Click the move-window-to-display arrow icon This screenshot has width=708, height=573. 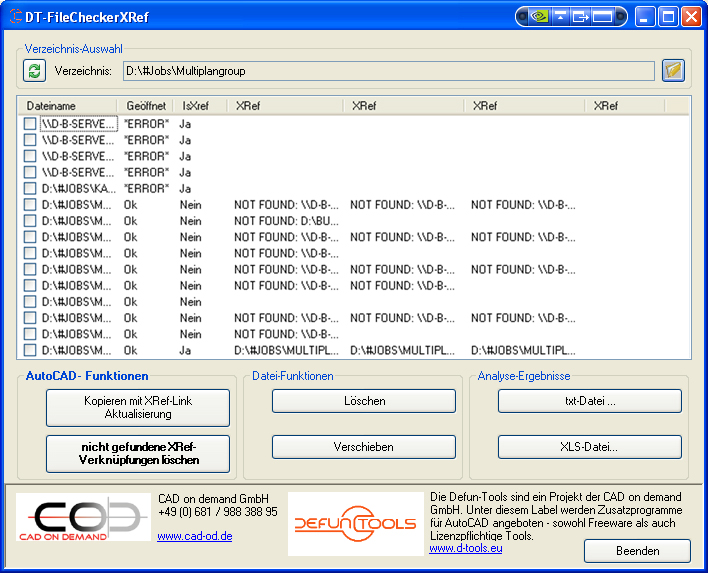point(581,17)
